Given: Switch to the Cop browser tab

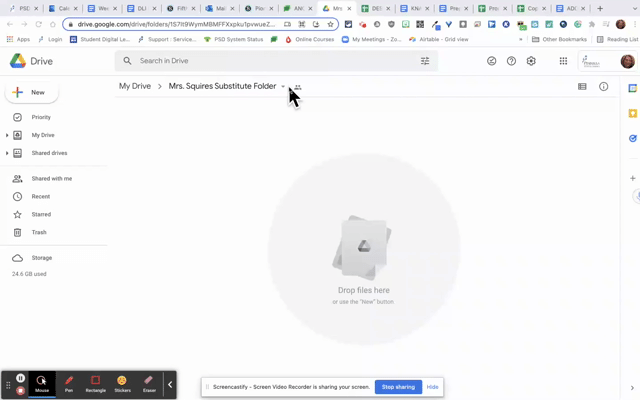Looking at the screenshot, I should pos(533,8).
